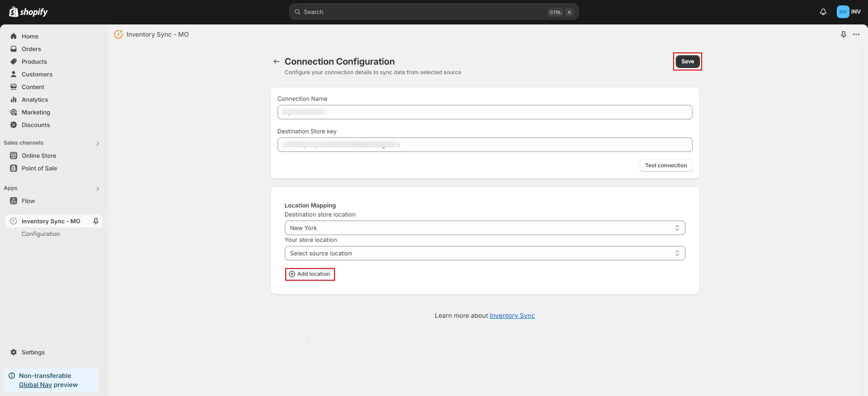Click the Customers person icon

pos(14,74)
